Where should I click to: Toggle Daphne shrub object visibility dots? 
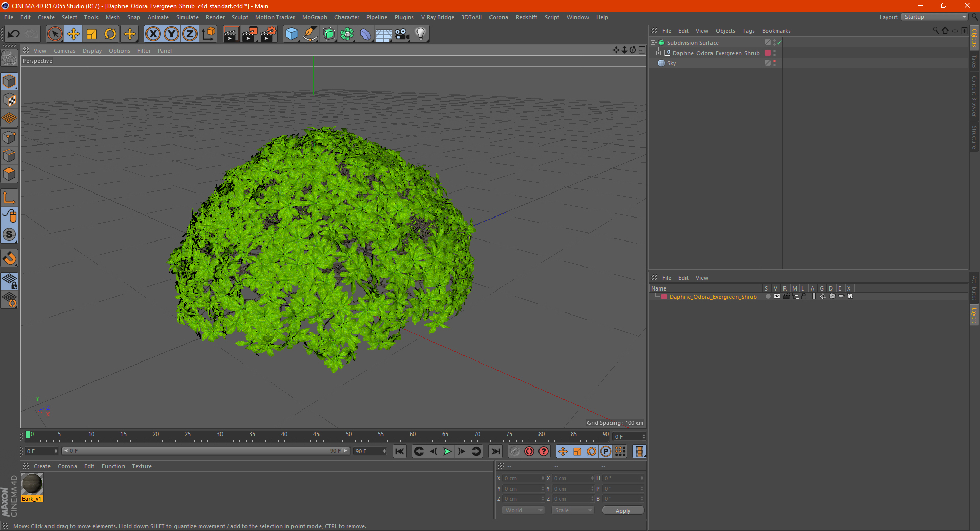point(775,53)
